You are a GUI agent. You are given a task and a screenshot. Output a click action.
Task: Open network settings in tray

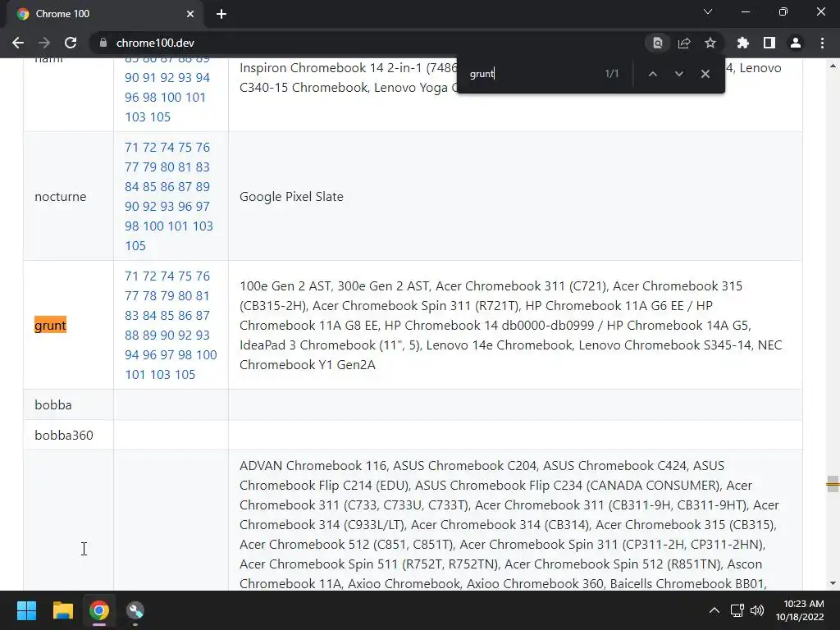(x=737, y=610)
